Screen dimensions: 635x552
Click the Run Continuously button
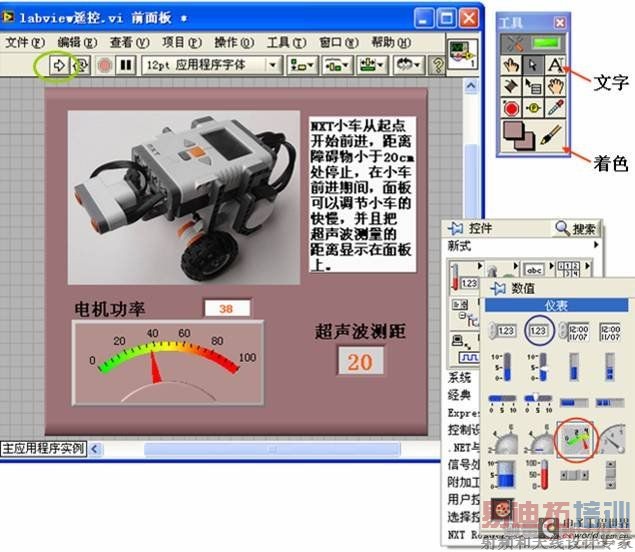pos(81,65)
